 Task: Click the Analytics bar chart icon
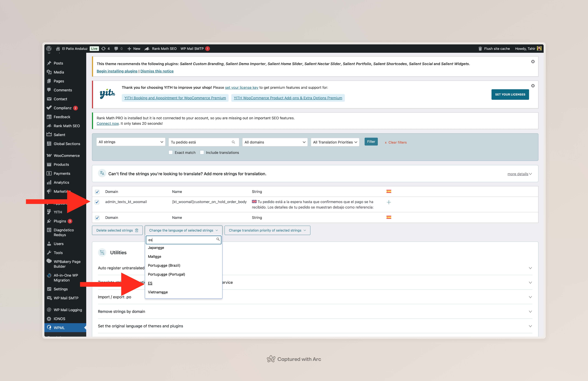click(49, 182)
